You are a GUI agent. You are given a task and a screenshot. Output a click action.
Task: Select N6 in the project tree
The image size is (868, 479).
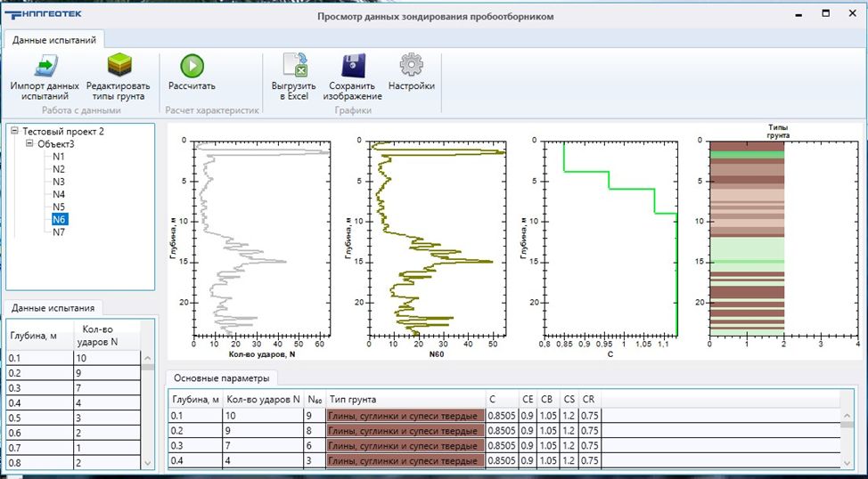point(59,219)
